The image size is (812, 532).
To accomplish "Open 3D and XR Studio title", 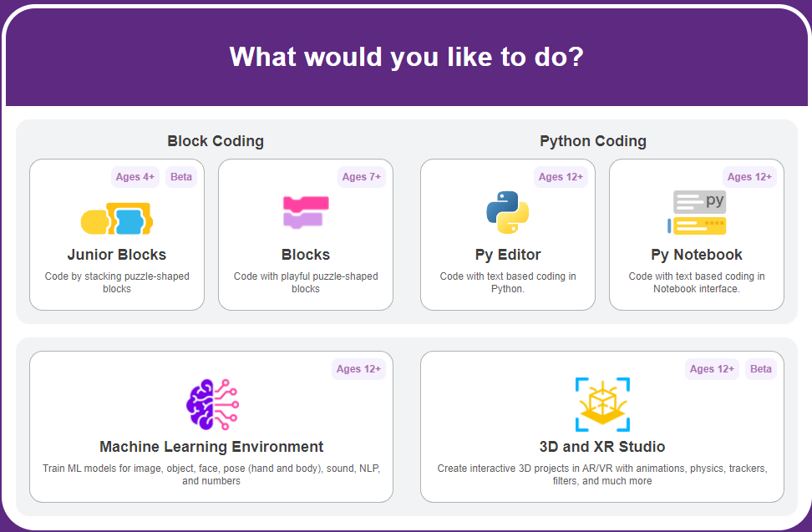I will click(x=602, y=447).
